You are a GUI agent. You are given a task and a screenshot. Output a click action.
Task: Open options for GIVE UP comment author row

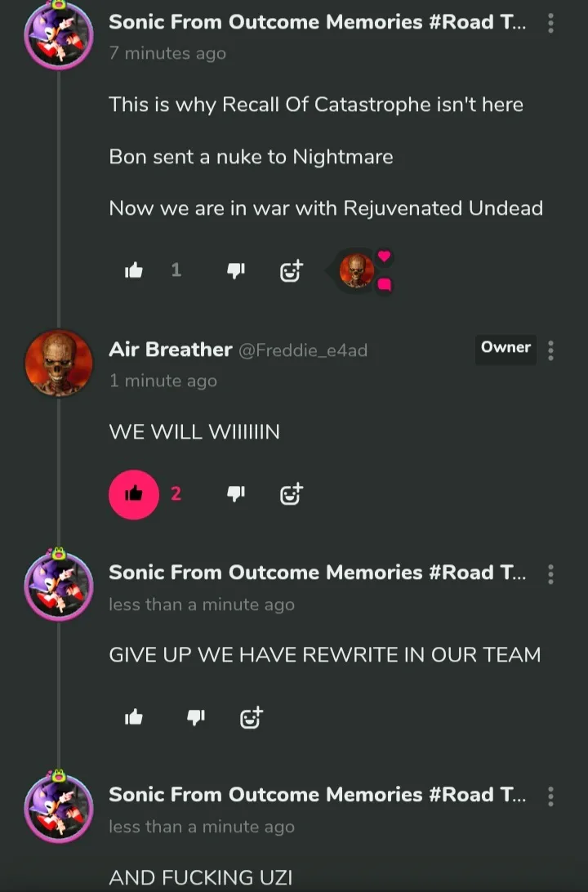coord(550,574)
